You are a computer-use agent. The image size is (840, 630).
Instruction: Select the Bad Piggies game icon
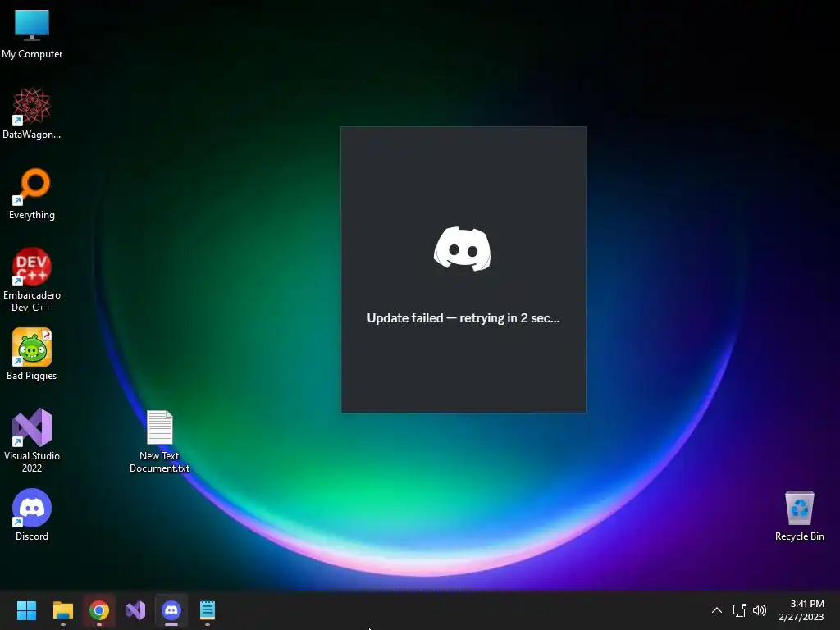[x=32, y=354]
